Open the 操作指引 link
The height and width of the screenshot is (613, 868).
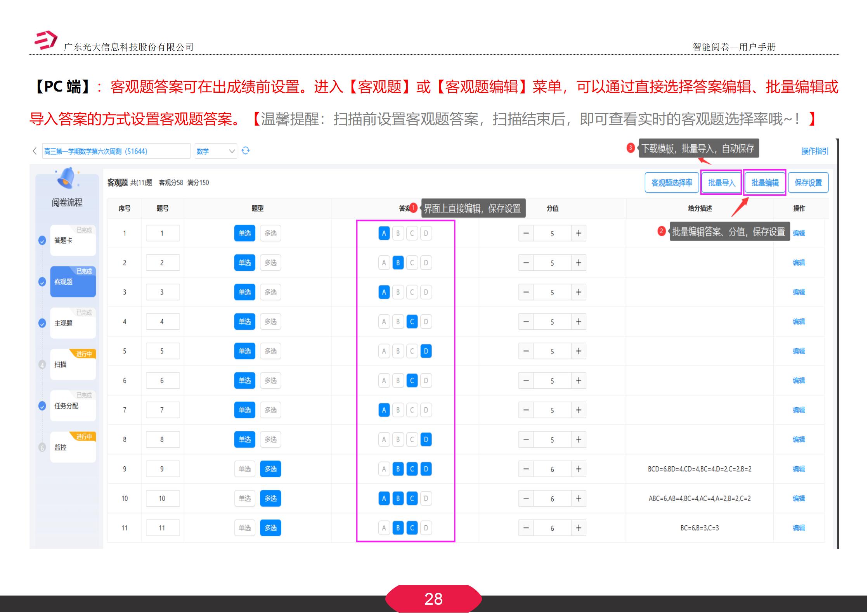click(x=814, y=151)
